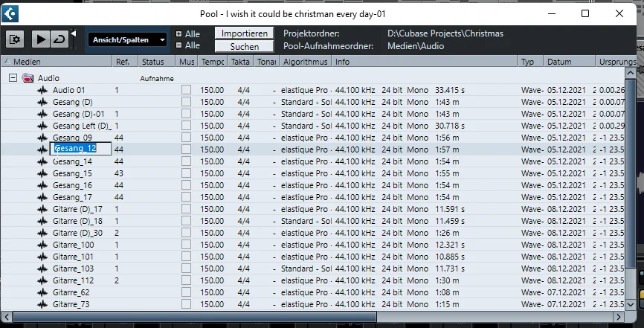The image size is (644, 328).
Task: Click the Datum column header
Action: pyautogui.click(x=569, y=62)
